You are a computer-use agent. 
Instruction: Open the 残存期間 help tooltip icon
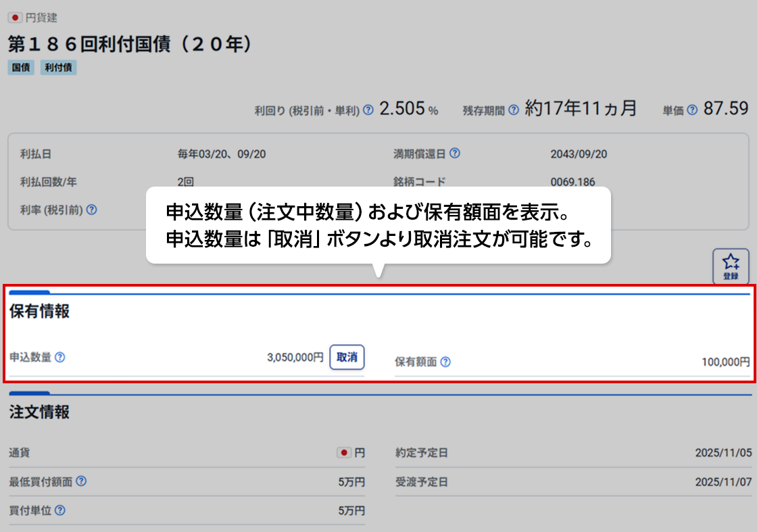[x=514, y=110]
